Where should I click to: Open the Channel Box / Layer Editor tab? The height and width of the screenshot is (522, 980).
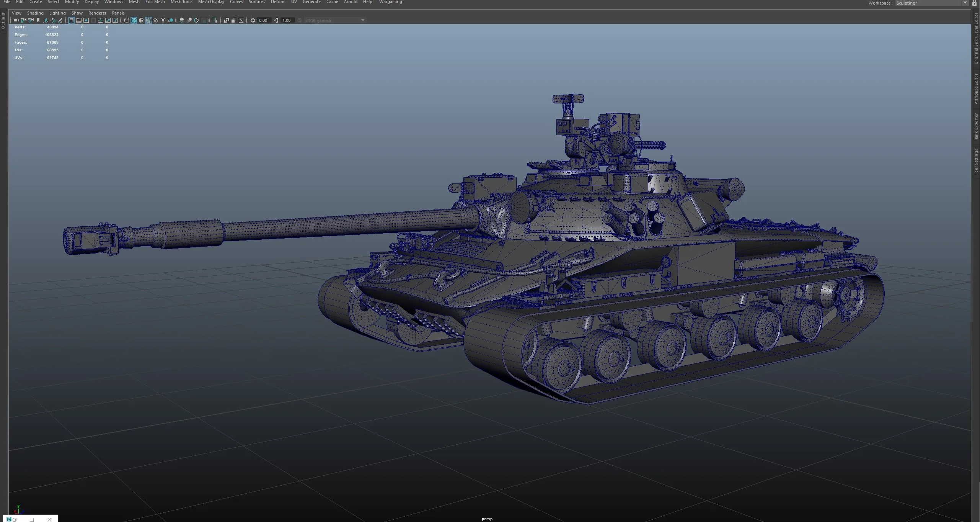[x=976, y=38]
